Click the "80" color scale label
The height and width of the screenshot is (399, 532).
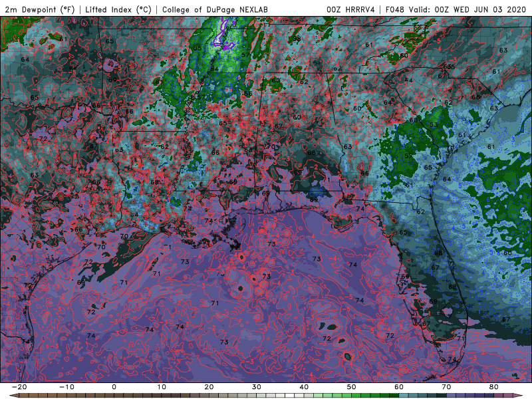click(494, 387)
